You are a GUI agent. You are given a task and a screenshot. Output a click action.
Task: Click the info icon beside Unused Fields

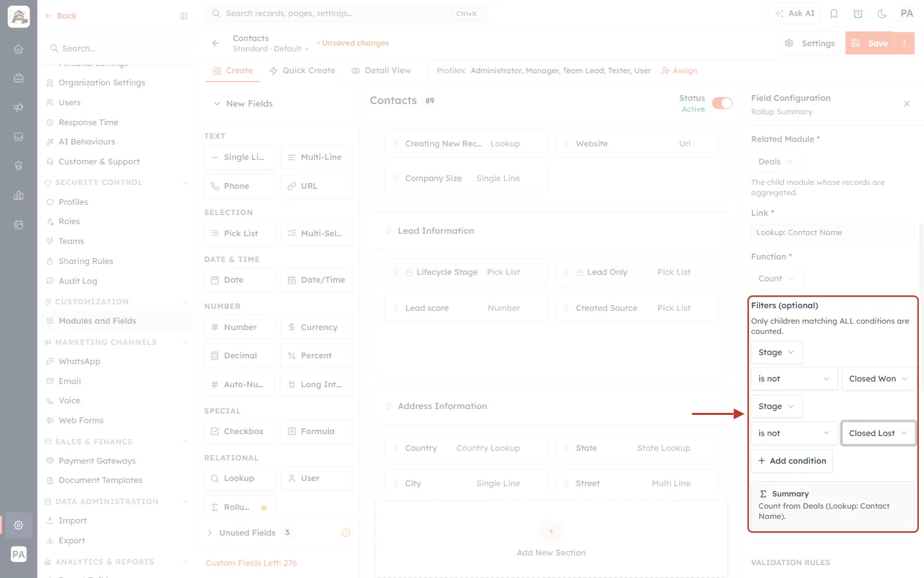pyautogui.click(x=346, y=532)
